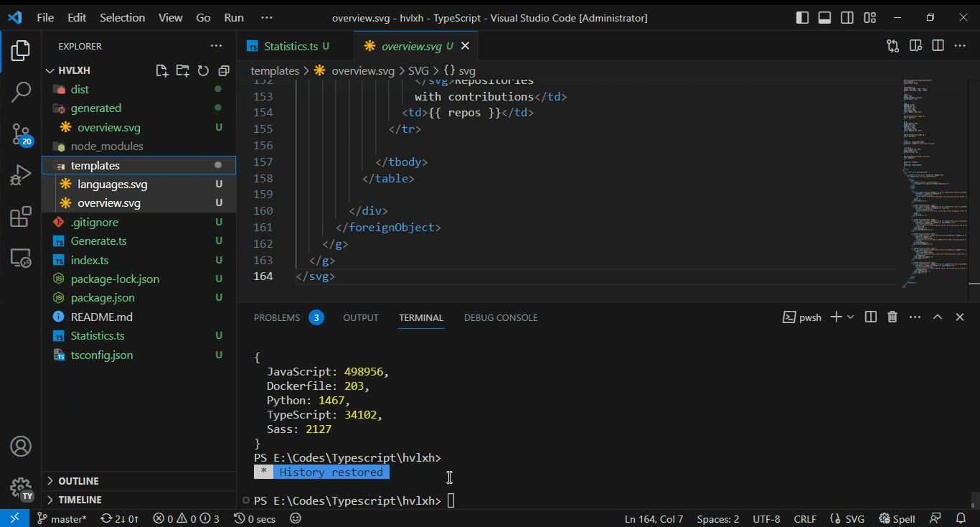980x527 pixels.
Task: Change the UTF-8 file encoding
Action: point(766,518)
